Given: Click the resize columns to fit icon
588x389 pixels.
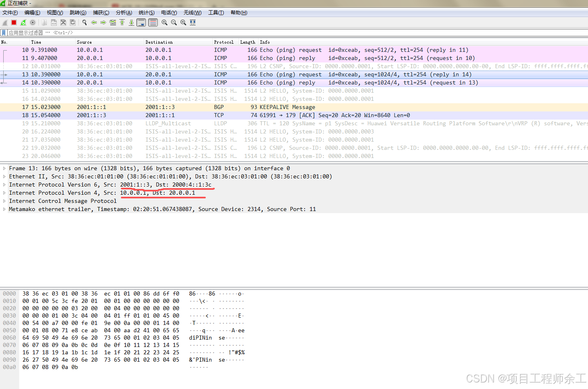Looking at the screenshot, I should tap(193, 23).
